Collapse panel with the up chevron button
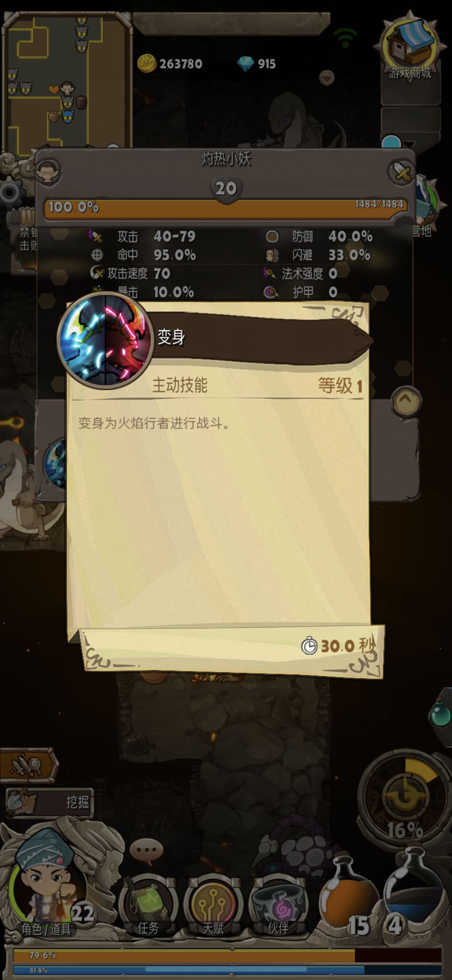Screen dimensions: 452x980 pos(406,401)
